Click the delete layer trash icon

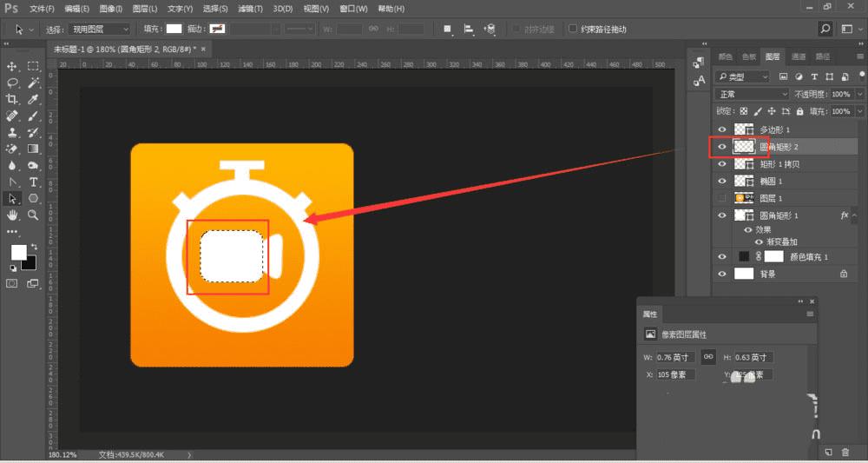point(845,453)
